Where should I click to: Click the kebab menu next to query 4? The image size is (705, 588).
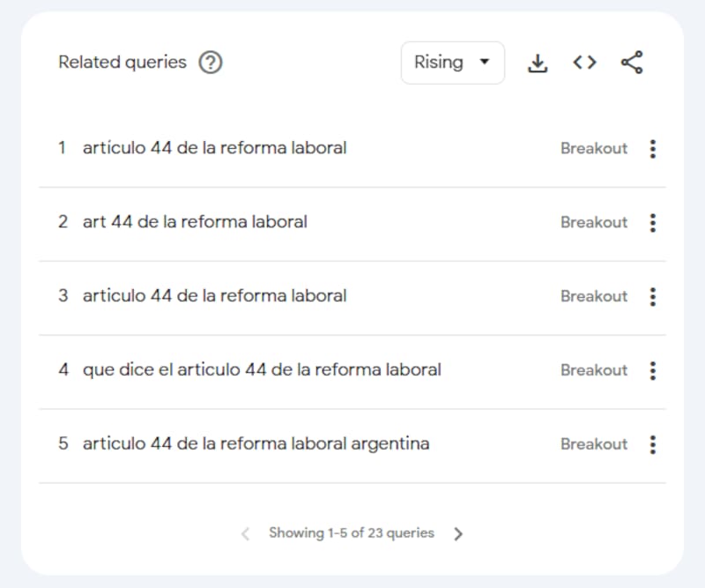tap(653, 370)
